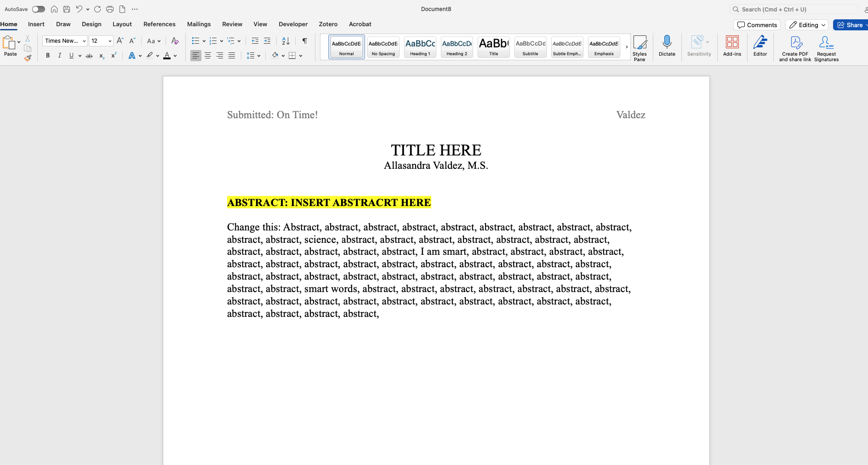Start Dictate with the microphone

[x=667, y=46]
